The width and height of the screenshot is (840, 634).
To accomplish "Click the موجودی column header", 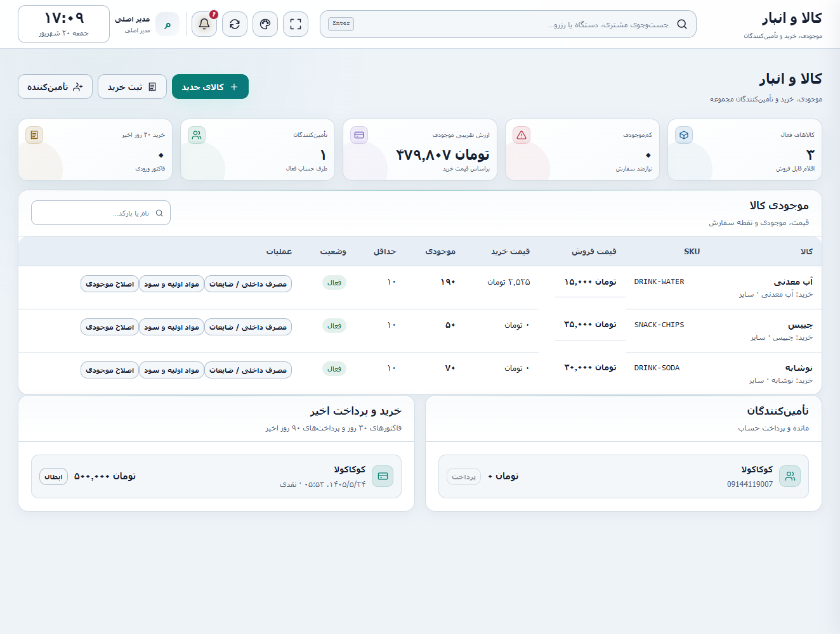I will coord(440,252).
